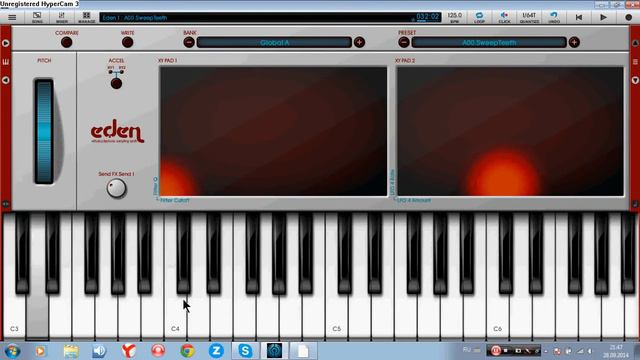The height and width of the screenshot is (360, 640).
Task: Click the Pitch bend wheel
Action: [44, 131]
